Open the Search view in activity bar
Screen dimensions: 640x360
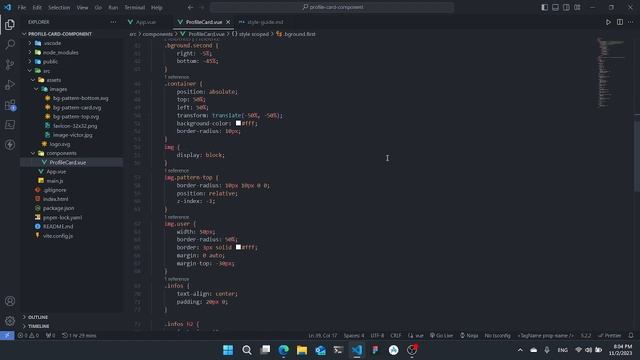click(x=10, y=44)
